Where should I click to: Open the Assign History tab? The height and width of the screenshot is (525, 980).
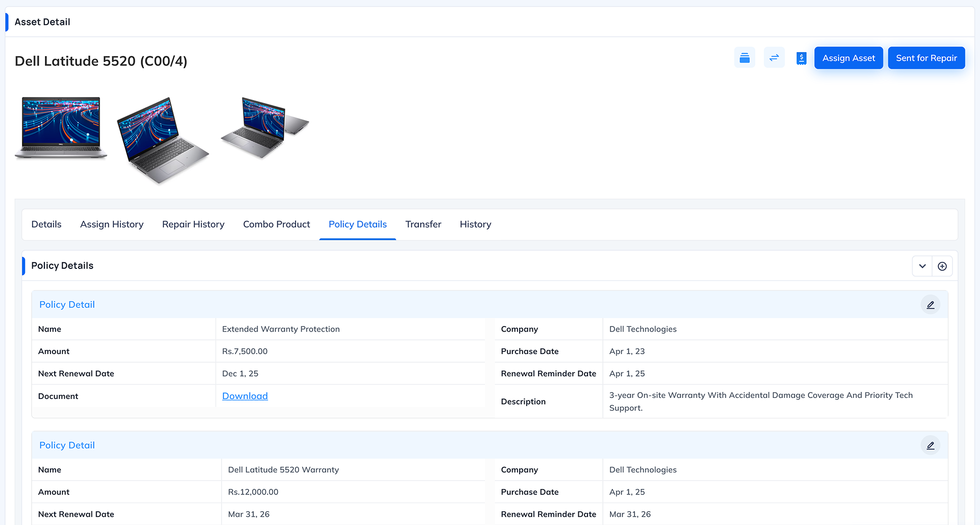click(112, 224)
